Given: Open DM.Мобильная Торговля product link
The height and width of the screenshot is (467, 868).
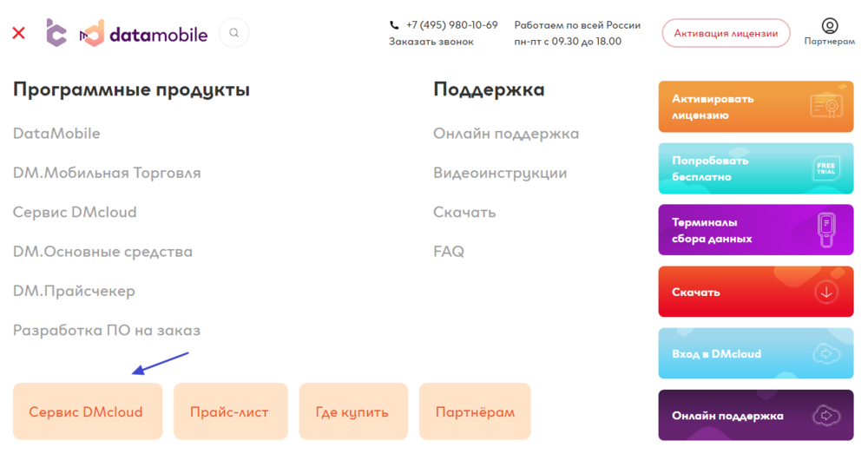Looking at the screenshot, I should coord(107,173).
